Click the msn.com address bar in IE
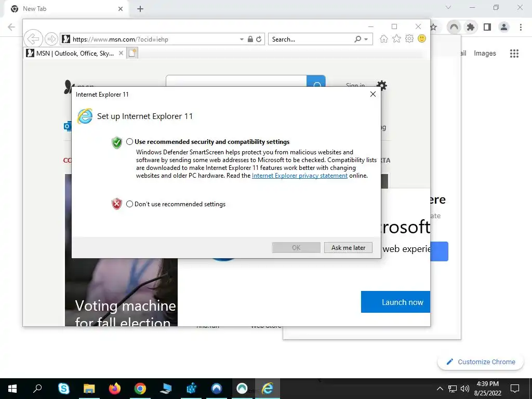 coord(149,39)
